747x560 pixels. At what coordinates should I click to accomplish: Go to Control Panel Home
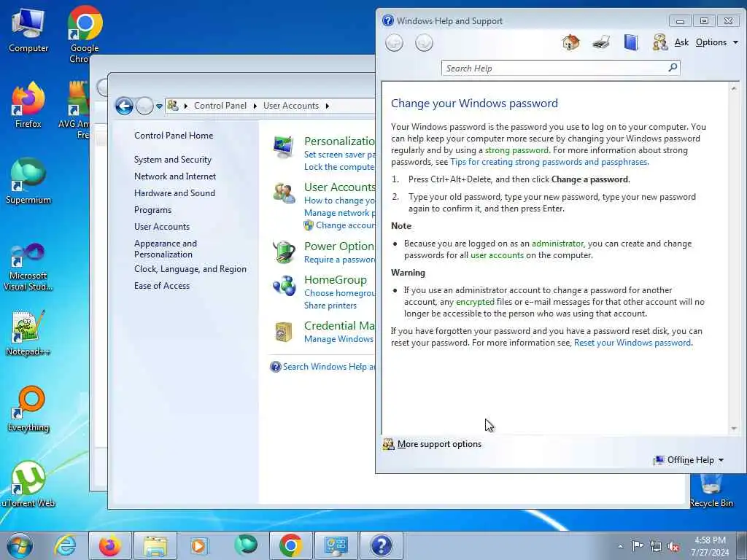pyautogui.click(x=174, y=135)
